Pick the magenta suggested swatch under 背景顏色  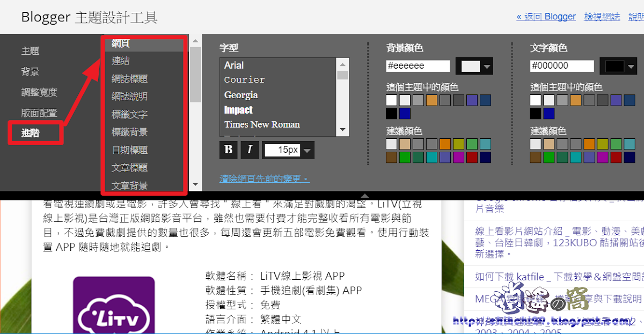tap(458, 157)
